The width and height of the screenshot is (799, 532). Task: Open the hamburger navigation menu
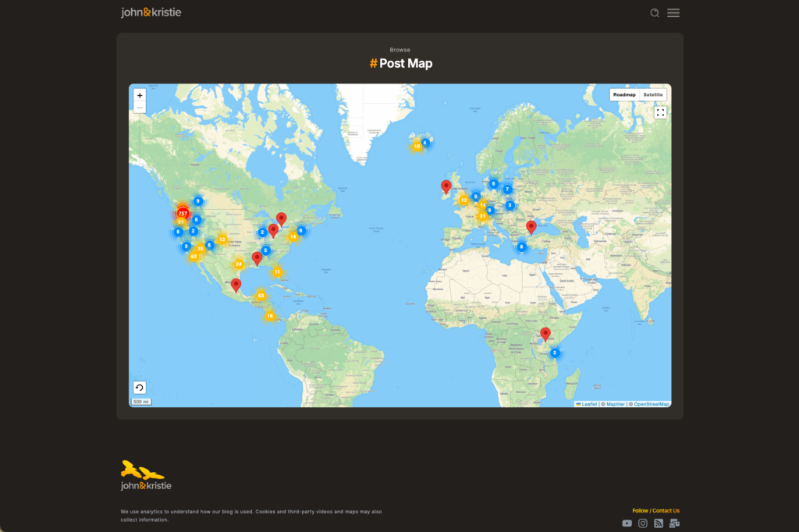coord(673,13)
